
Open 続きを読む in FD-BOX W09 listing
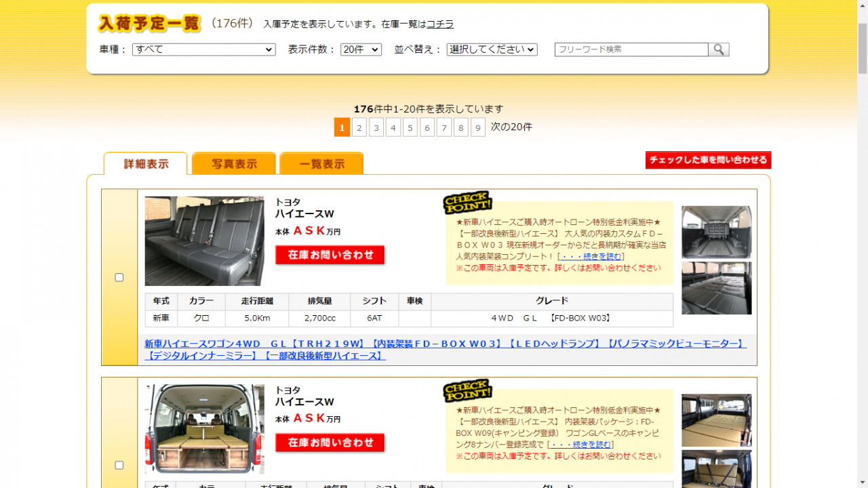coord(581,445)
